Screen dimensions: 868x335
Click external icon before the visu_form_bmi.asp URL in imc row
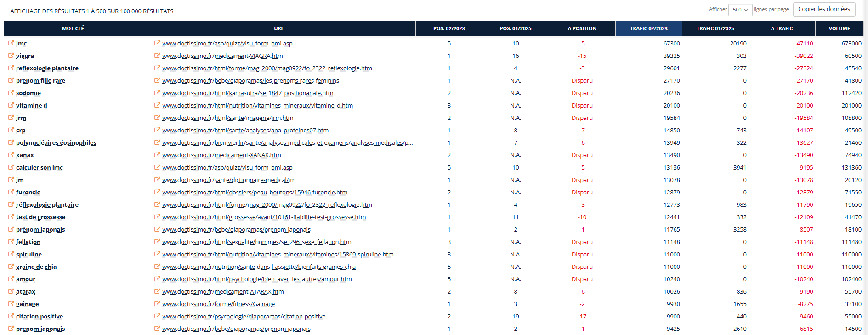[x=157, y=43]
